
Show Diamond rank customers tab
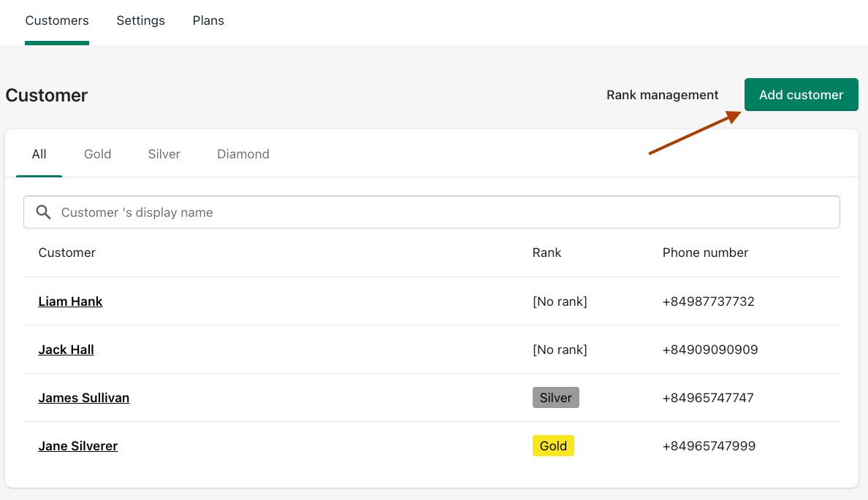pyautogui.click(x=243, y=154)
